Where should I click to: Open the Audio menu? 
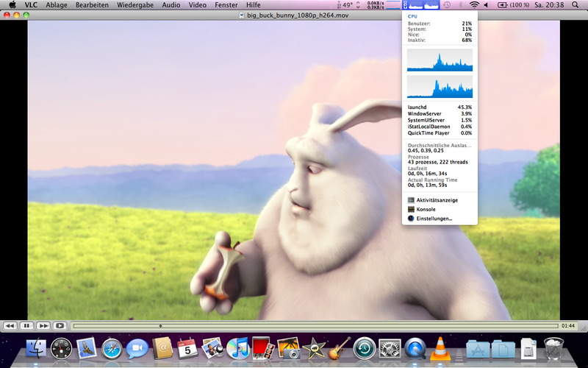[x=171, y=5]
